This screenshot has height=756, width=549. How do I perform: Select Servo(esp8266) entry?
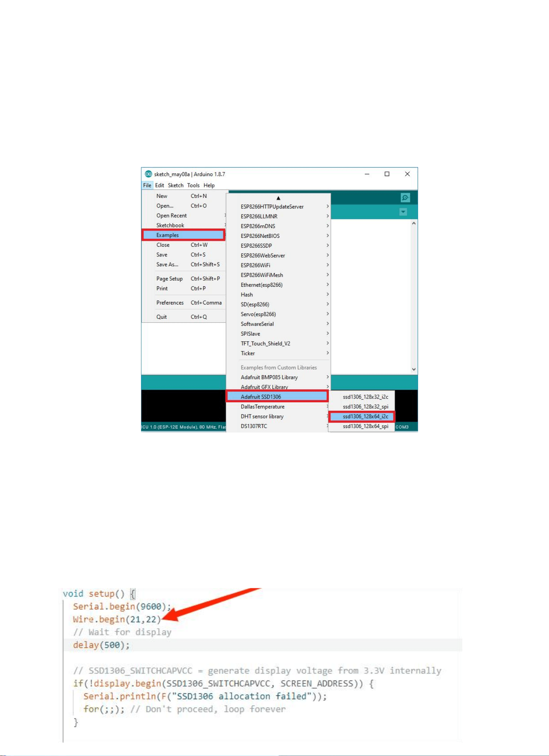click(278, 314)
